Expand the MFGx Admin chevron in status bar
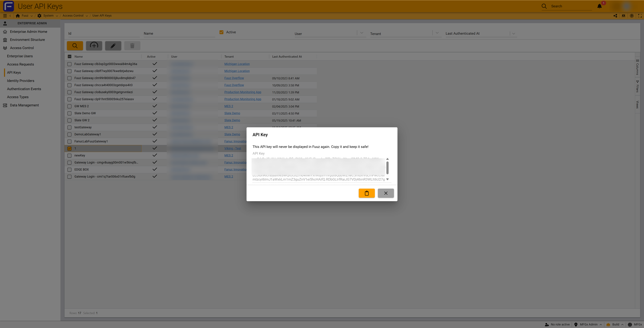This screenshot has height=328, width=644. tap(601, 324)
